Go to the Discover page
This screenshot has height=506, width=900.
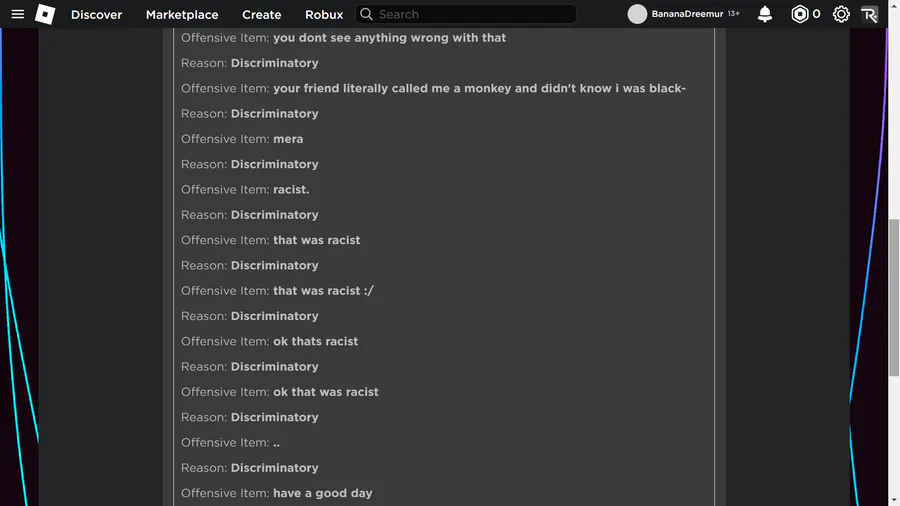[96, 14]
